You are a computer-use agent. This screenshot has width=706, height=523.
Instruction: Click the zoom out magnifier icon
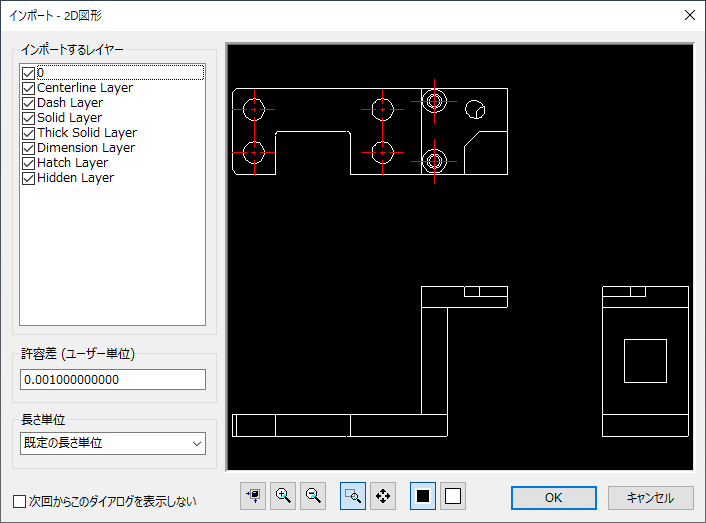(313, 496)
